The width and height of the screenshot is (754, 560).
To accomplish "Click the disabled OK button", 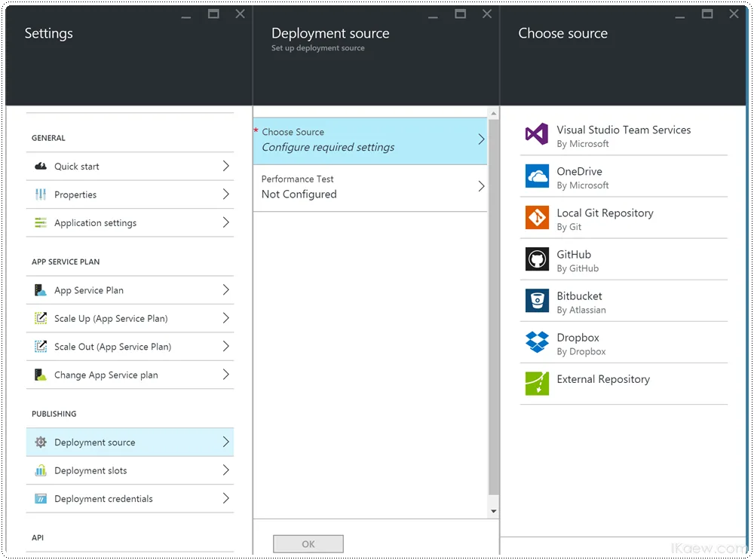I will pos(308,544).
